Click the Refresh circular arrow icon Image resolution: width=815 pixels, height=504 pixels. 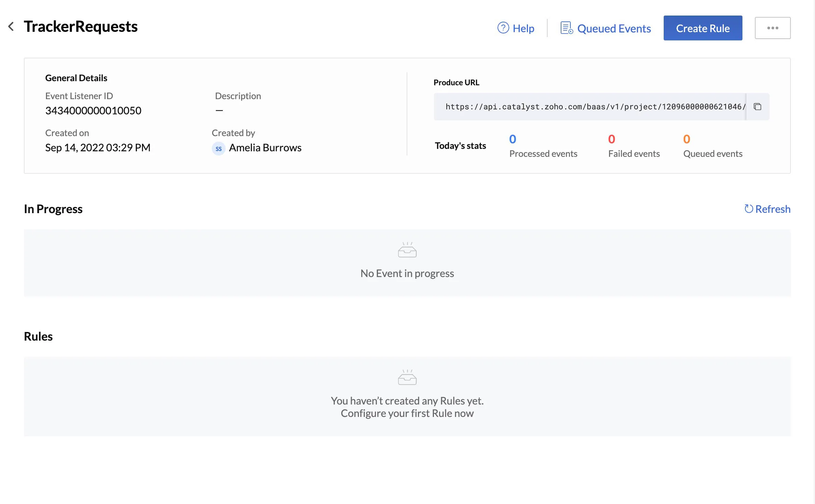click(748, 209)
